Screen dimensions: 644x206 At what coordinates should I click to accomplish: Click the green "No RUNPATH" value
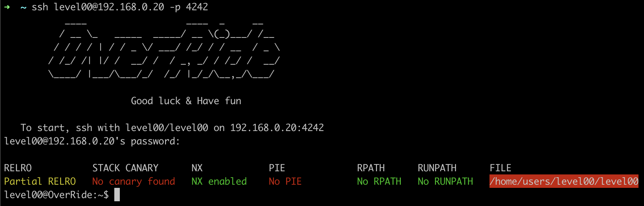[445, 182]
